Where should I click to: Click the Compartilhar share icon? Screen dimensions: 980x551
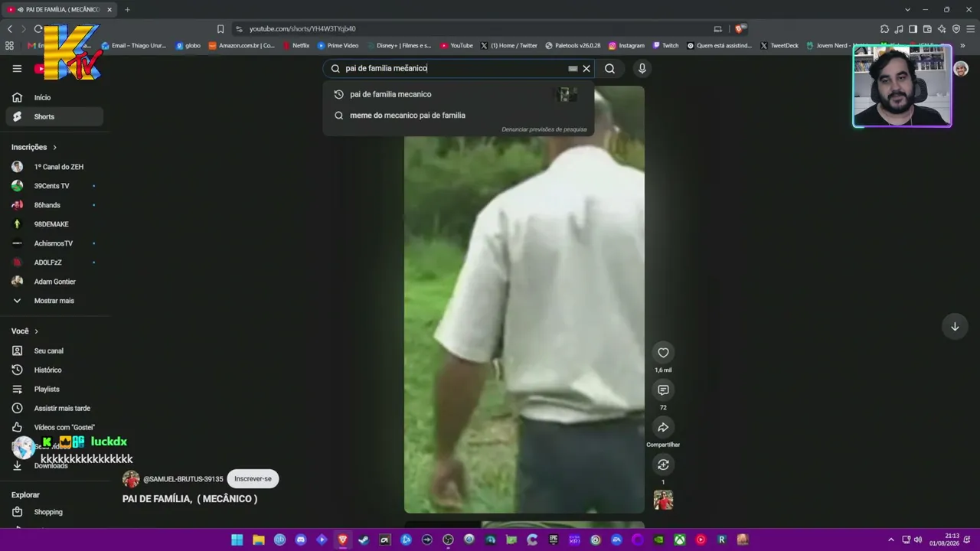(663, 428)
